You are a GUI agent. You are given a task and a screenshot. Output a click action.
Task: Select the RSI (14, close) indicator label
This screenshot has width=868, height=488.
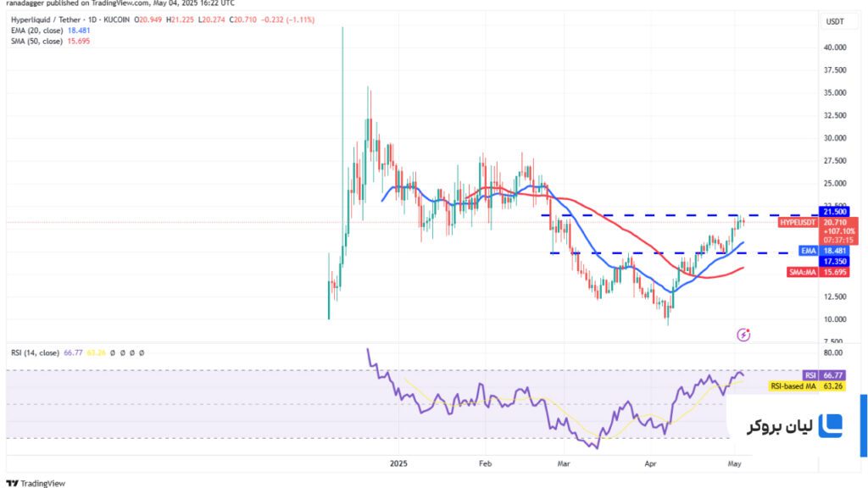tap(35, 352)
